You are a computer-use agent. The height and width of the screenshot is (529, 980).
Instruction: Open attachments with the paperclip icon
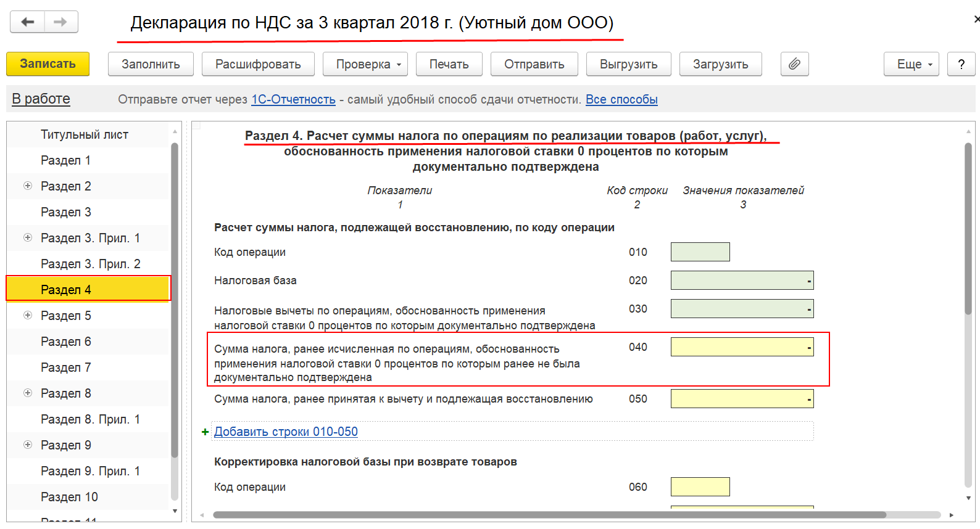coord(795,64)
